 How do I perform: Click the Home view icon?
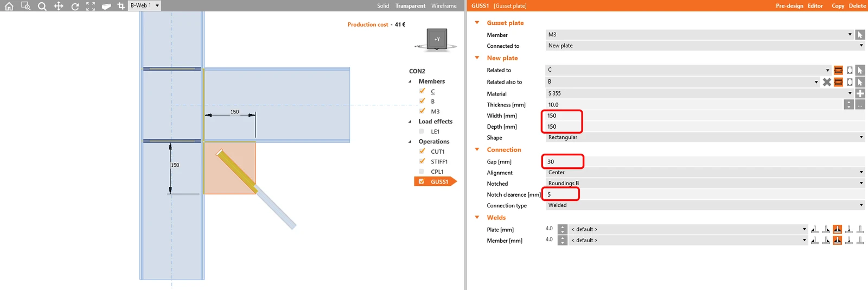point(9,6)
